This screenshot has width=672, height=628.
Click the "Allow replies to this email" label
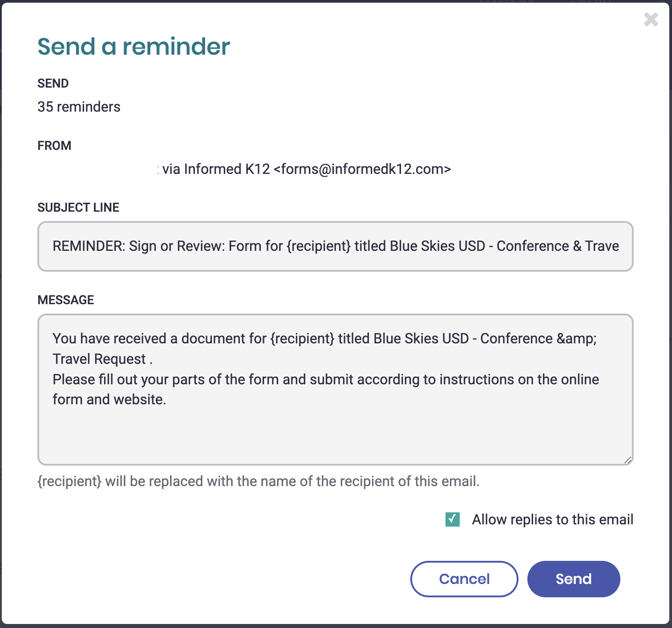pyautogui.click(x=552, y=519)
